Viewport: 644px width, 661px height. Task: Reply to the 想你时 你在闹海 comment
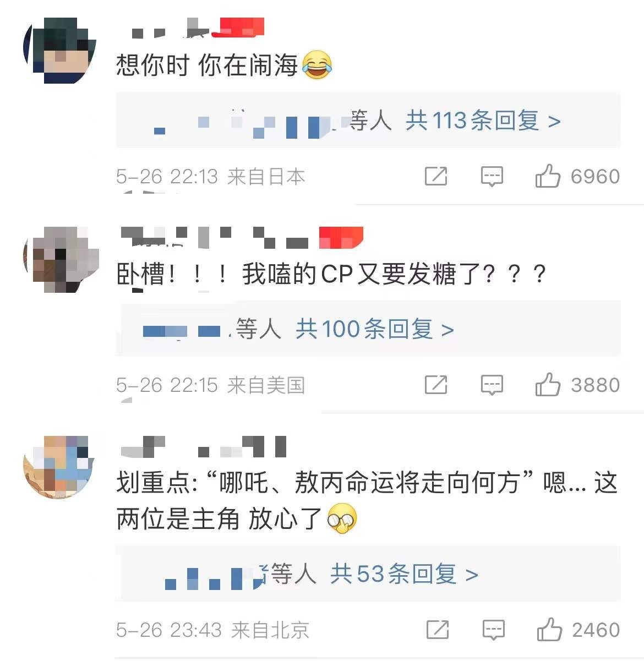492,177
